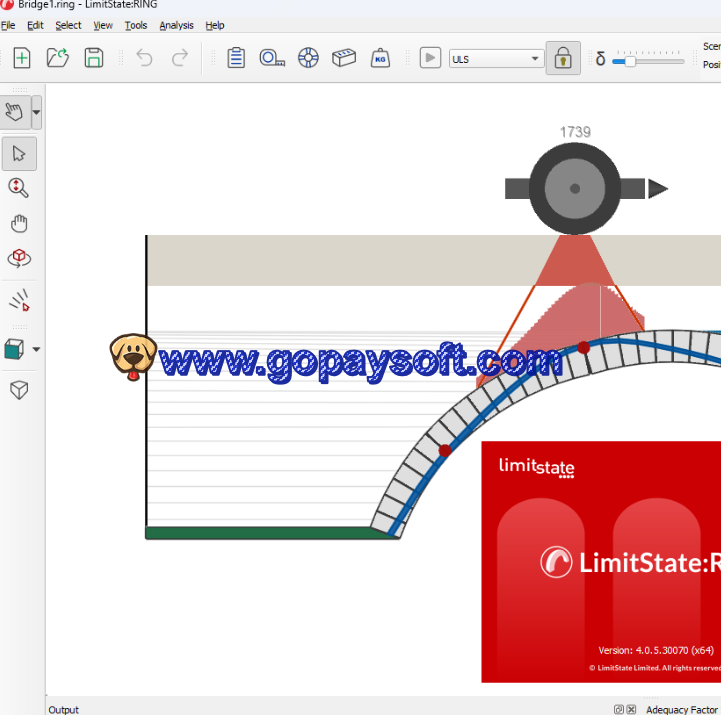Screen dimensions: 721x715
Task: Open the Analysis menu
Action: click(x=176, y=25)
